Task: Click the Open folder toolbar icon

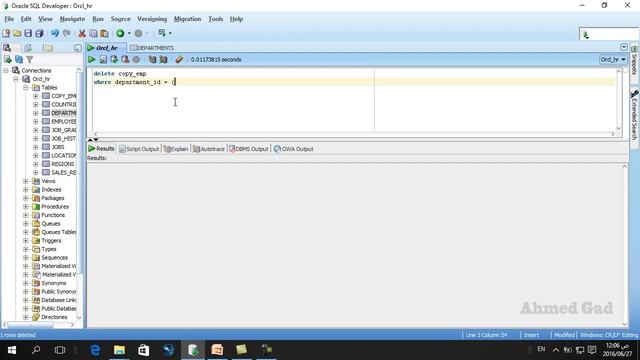Action: coord(17,33)
